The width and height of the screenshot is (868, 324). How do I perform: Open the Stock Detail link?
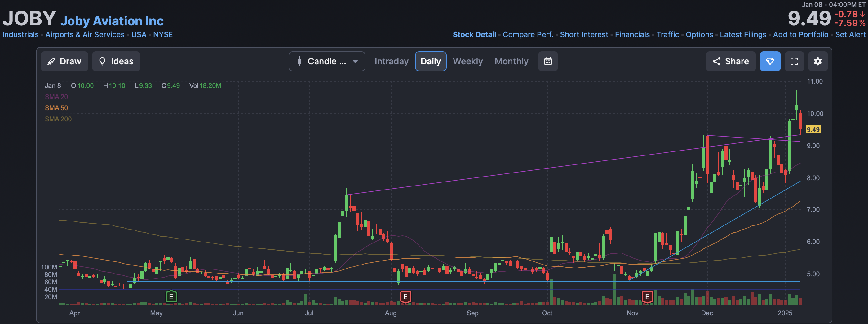(x=474, y=34)
